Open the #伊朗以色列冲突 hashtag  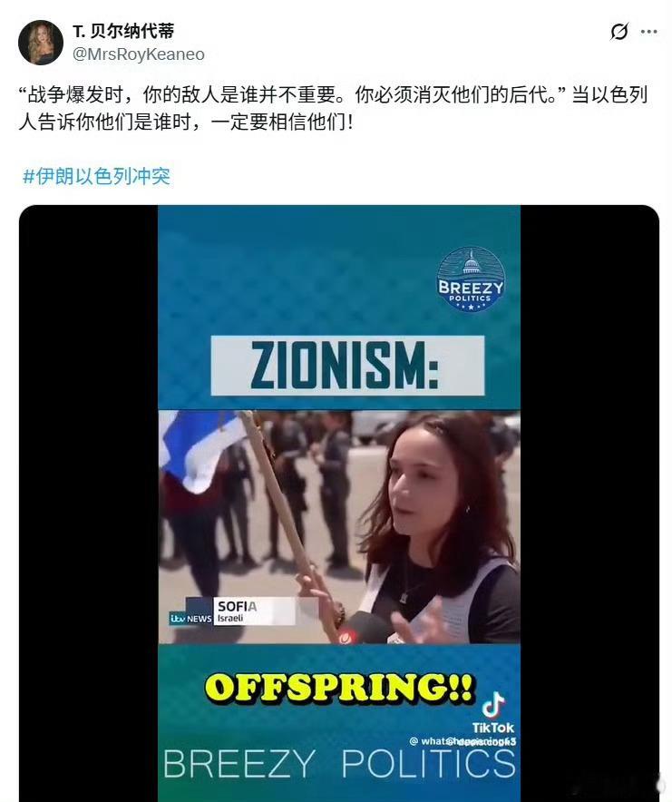pos(96,176)
